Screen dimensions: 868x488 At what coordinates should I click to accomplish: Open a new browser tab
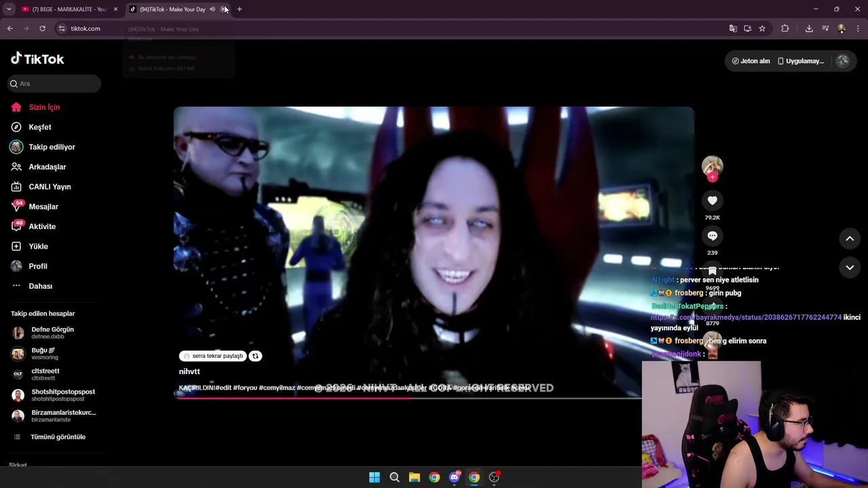click(239, 9)
